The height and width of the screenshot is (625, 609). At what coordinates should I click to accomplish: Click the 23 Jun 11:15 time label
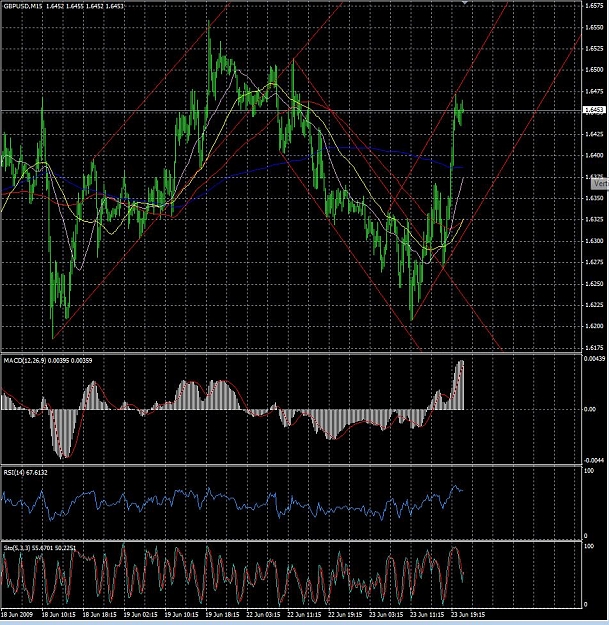tap(428, 615)
